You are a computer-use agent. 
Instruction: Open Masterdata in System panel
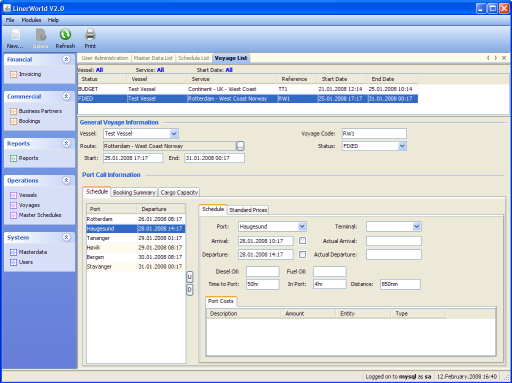29,252
